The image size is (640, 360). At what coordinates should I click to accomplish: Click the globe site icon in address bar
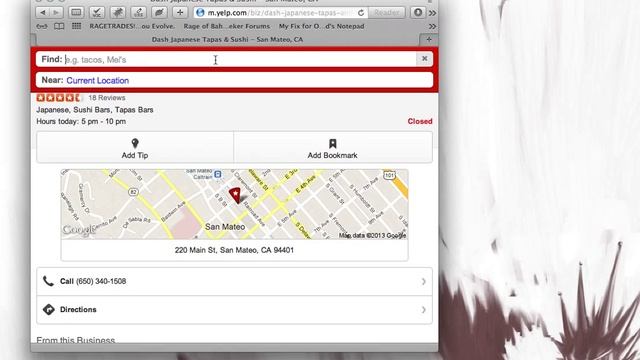(200, 13)
